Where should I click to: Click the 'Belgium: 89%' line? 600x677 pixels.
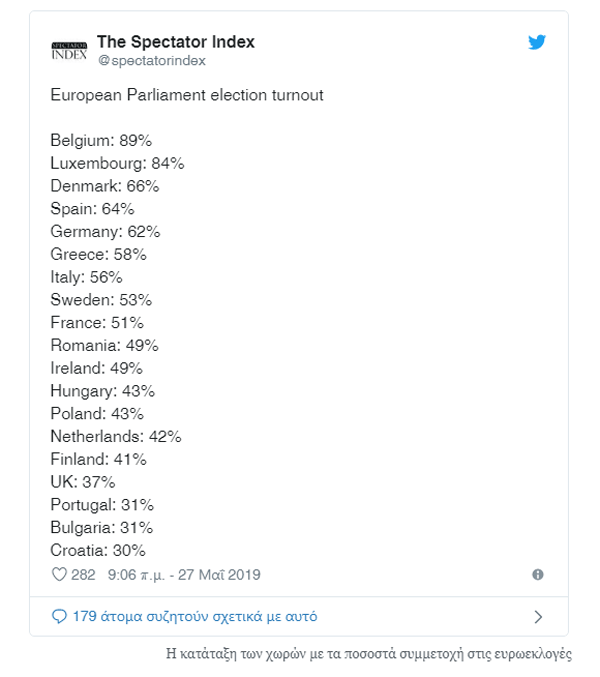101,140
